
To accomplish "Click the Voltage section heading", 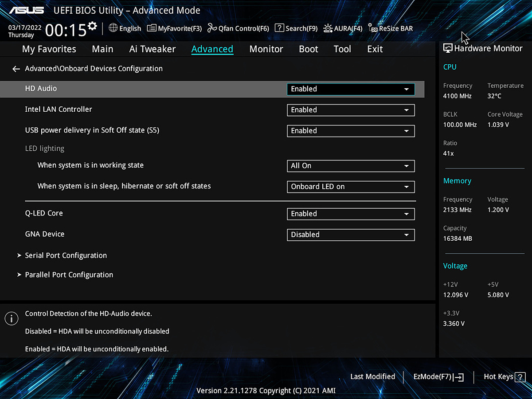I will coord(455,266).
